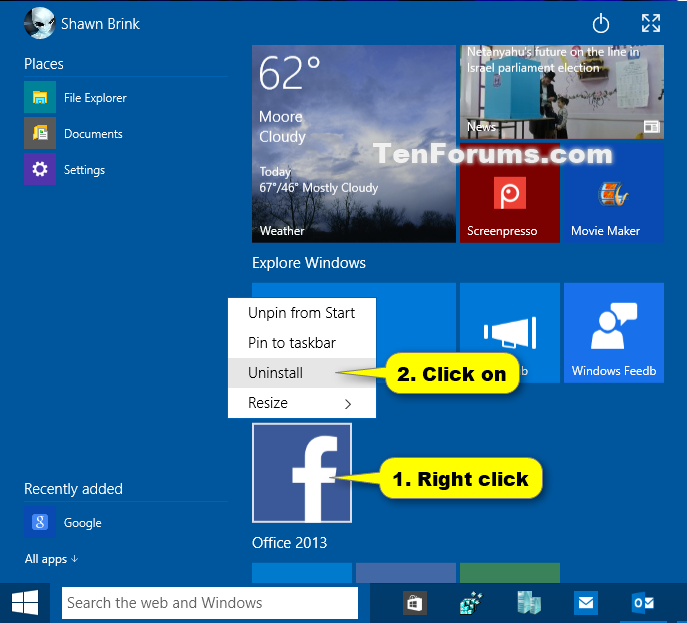Image resolution: width=687 pixels, height=623 pixels.
Task: Open the Weather live tile
Action: (354, 144)
